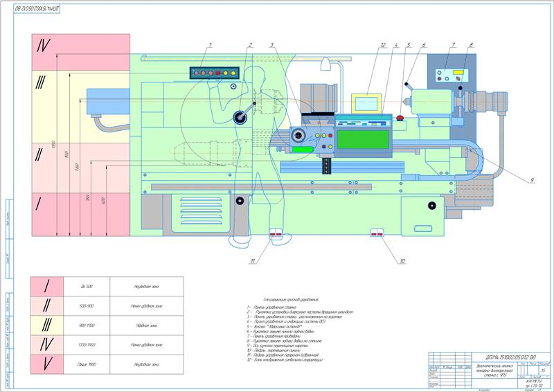Image resolution: width=554 pixels, height=392 pixels.
Task: Click the tailstock quill clamp handle
Action: [409, 87]
